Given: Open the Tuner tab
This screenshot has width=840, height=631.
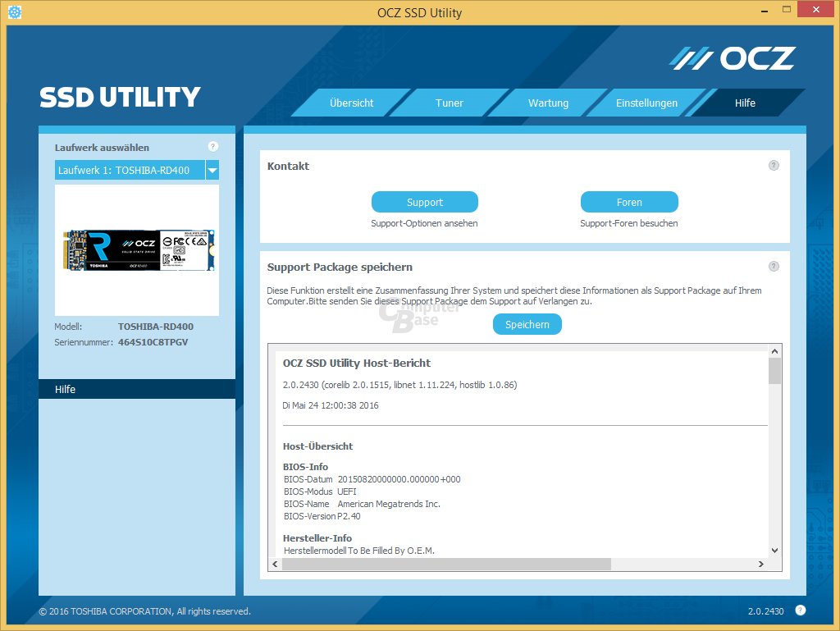Looking at the screenshot, I should click(449, 103).
